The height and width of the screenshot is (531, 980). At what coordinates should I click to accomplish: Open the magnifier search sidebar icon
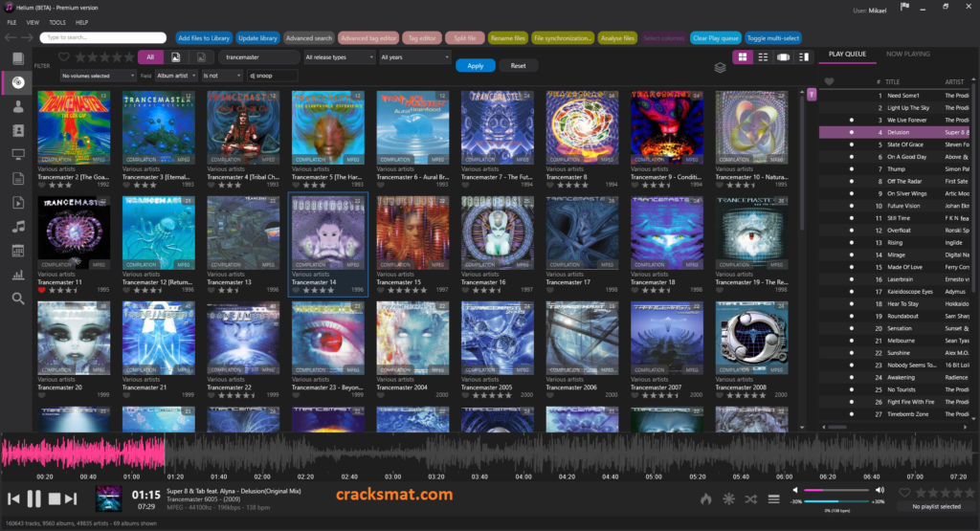[18, 299]
